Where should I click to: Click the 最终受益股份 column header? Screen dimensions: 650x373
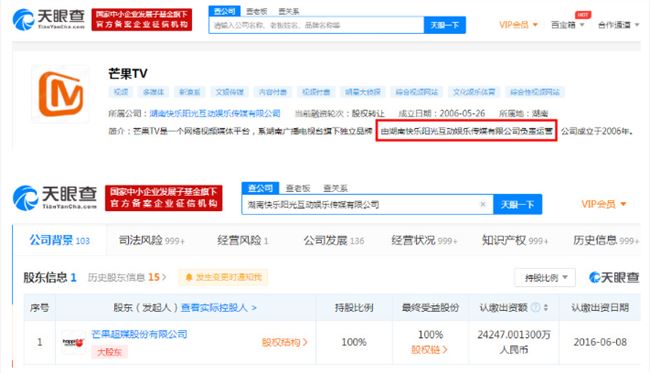click(x=430, y=308)
